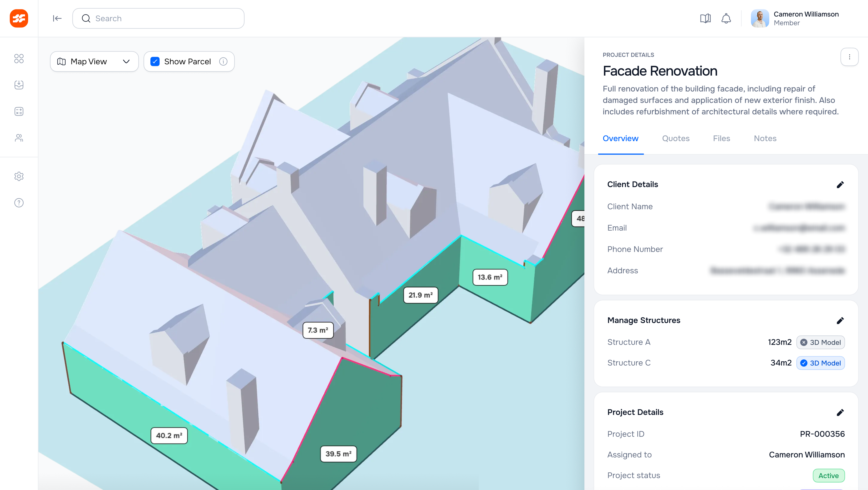Uncheck the Show Parcel checkbox
This screenshot has height=490, width=868.
(155, 61)
